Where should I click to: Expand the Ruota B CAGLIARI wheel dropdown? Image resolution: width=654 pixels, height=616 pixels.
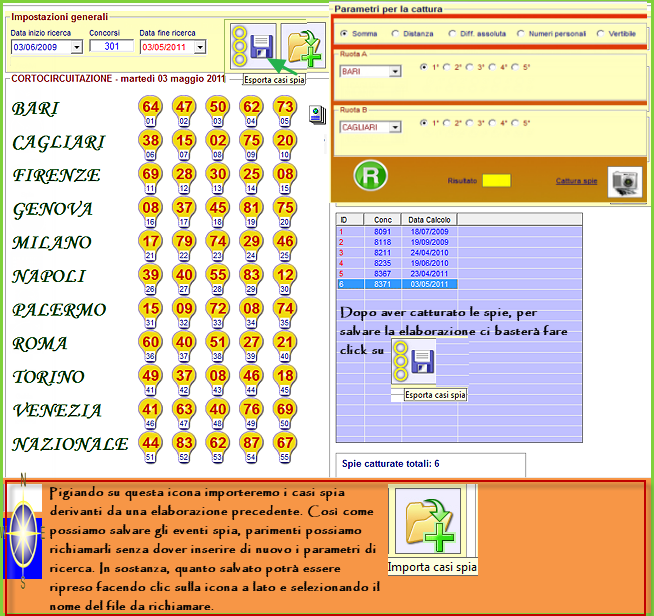(x=395, y=127)
